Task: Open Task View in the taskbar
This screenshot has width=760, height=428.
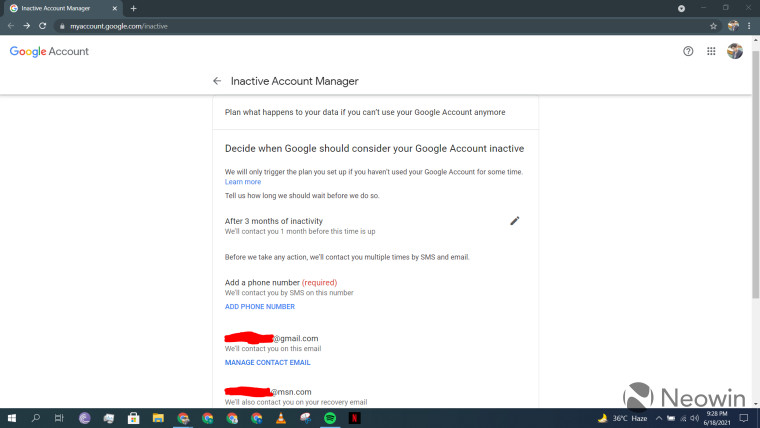Action: coord(59,418)
